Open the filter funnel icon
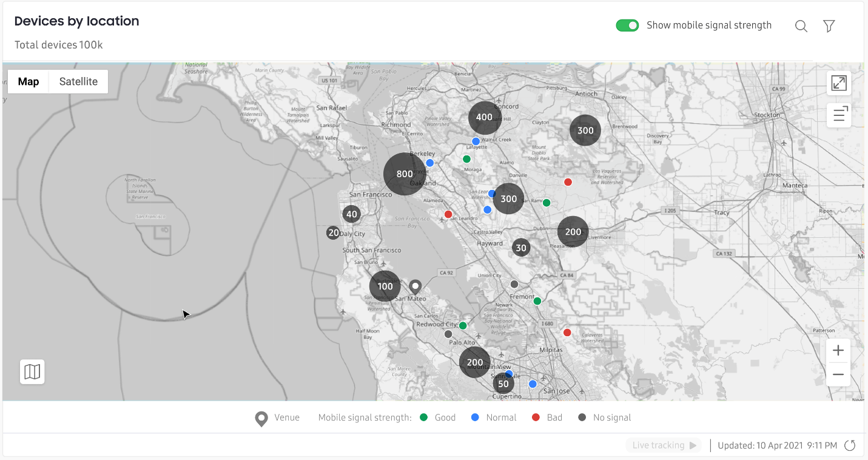Viewport: 868px width, 460px height. 829,26
